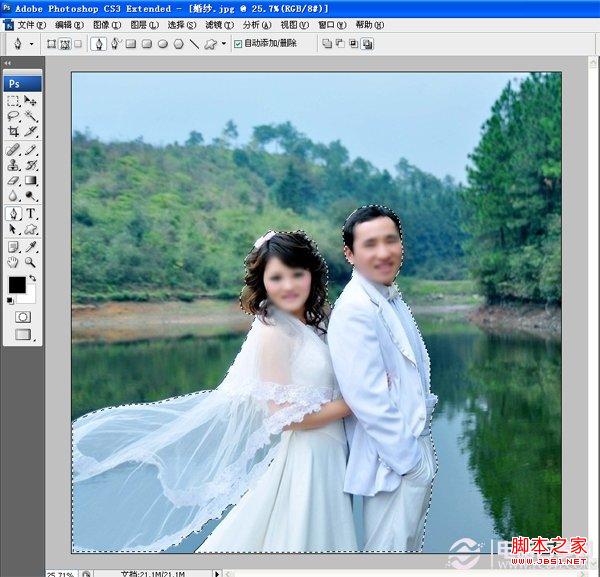Click the black foreground color swatch
The height and width of the screenshot is (577, 600).
point(17,285)
